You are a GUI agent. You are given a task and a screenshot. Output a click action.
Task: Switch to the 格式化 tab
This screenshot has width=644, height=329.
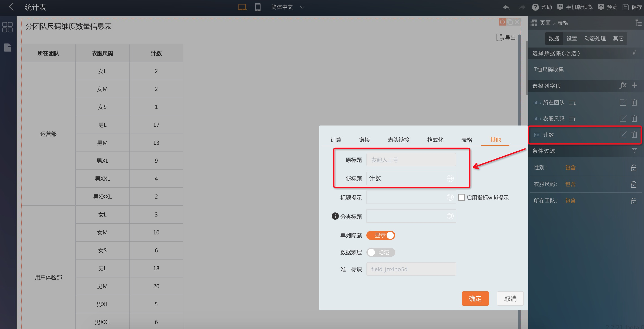pyautogui.click(x=435, y=140)
